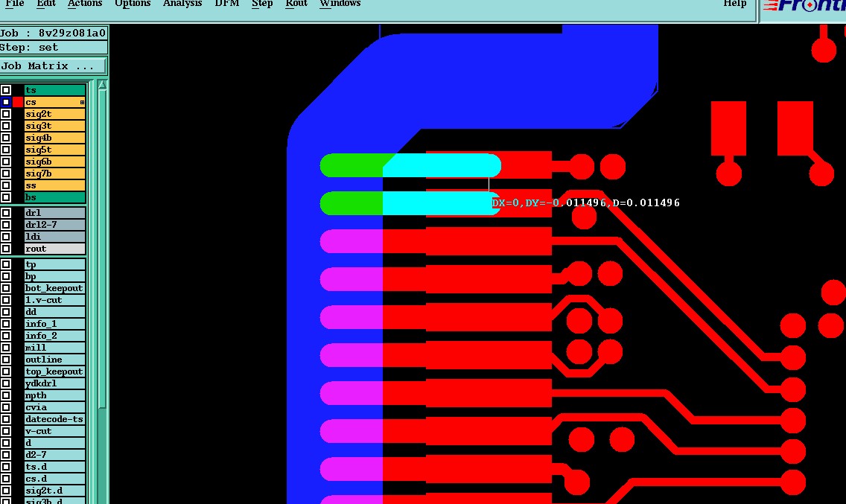Viewport: 846px width, 504px height.
Task: Toggle display checkbox for drl layer
Action: [6, 213]
